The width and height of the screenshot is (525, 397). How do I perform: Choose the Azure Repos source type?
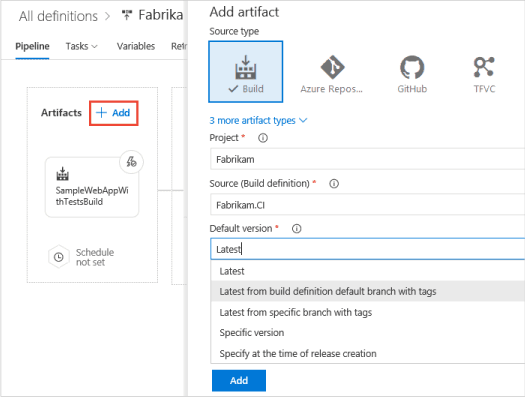331,74
